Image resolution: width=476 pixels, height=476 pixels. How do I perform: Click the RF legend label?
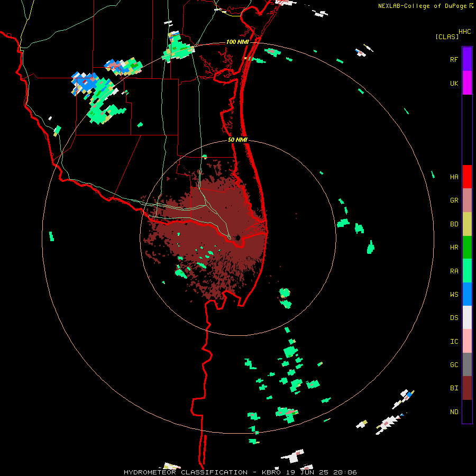click(454, 59)
